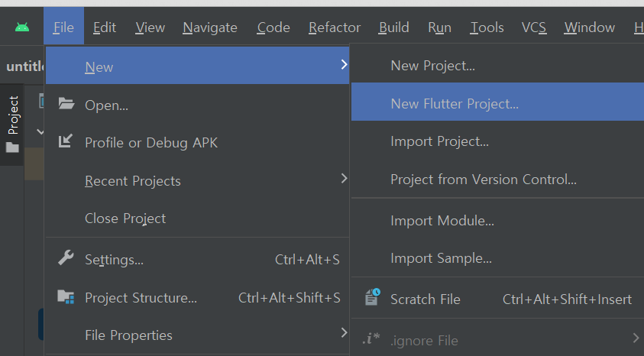Image resolution: width=644 pixels, height=356 pixels.
Task: Select Import Sample...
Action: tap(441, 258)
